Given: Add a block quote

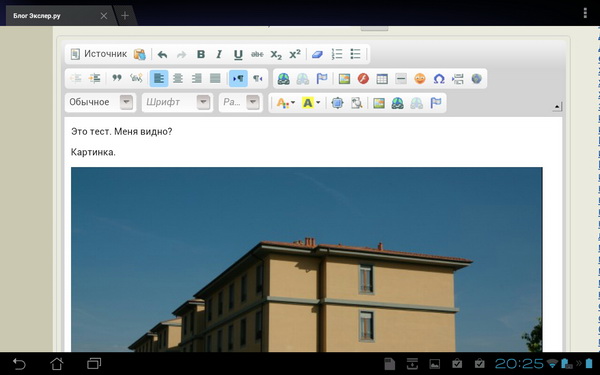Looking at the screenshot, I should pos(117,78).
